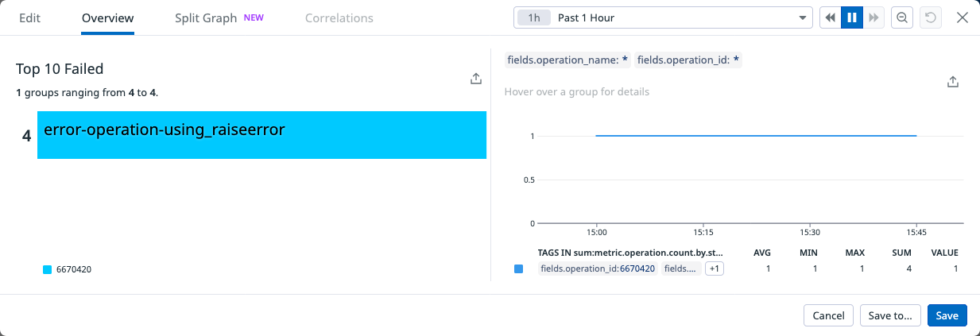The image size is (980, 336).
Task: Pause live updates with the pause icon
Action: coord(852,17)
